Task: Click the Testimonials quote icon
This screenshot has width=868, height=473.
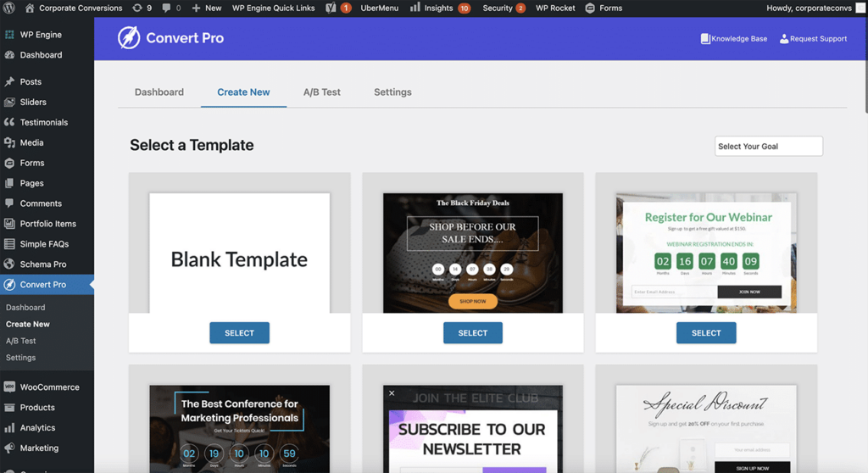Action: (x=9, y=122)
